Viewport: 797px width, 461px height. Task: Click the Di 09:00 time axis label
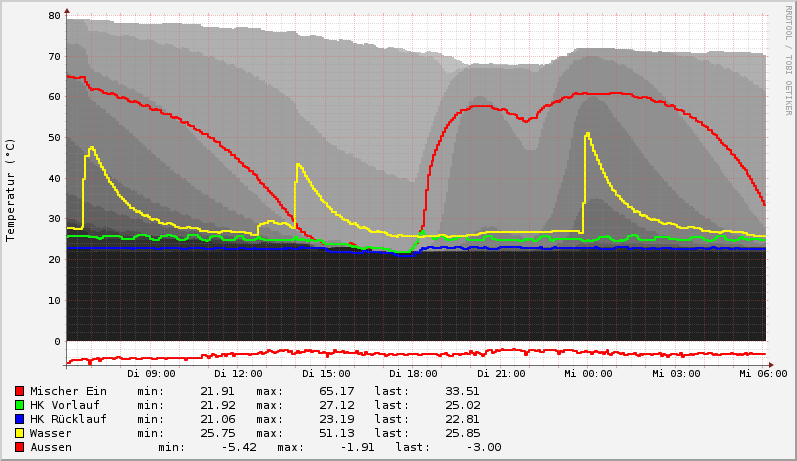click(150, 373)
